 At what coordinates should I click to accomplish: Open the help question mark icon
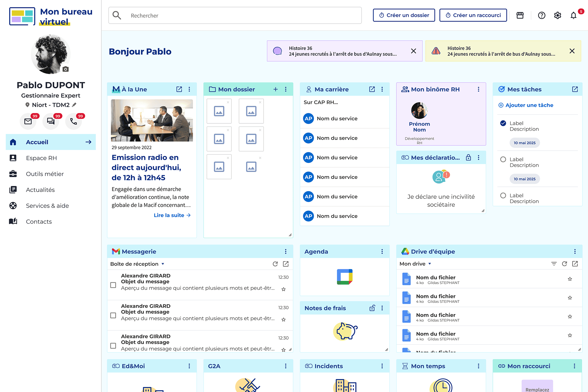point(541,15)
